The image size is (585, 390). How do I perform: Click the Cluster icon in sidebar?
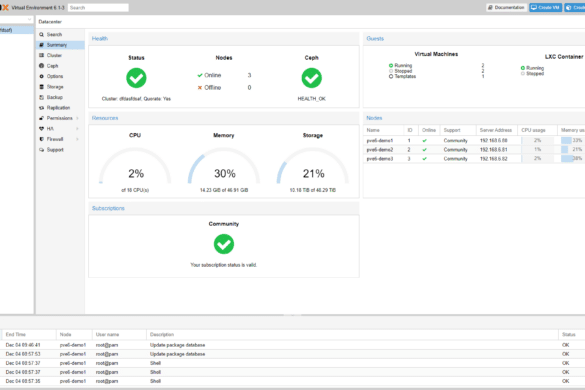[x=41, y=55]
